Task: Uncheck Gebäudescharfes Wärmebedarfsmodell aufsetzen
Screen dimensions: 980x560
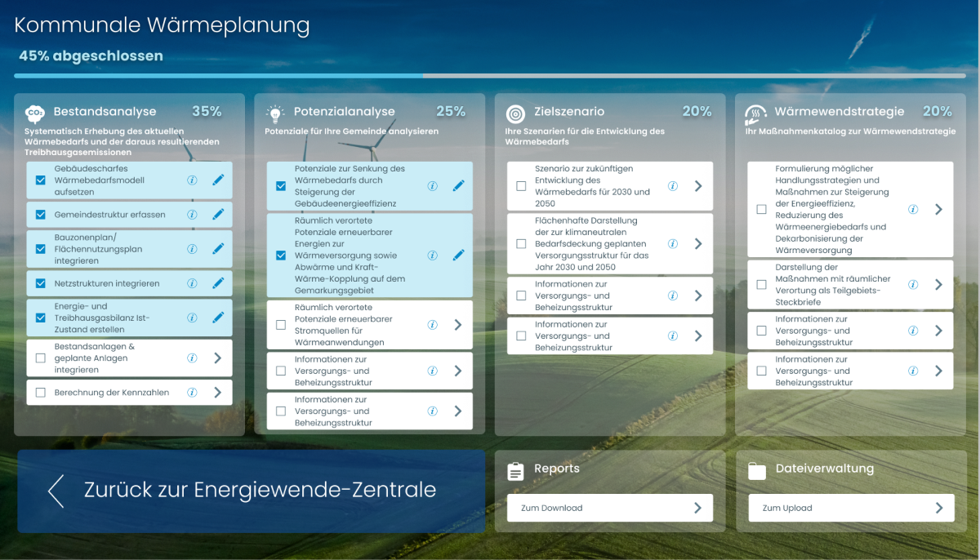Action: point(41,180)
